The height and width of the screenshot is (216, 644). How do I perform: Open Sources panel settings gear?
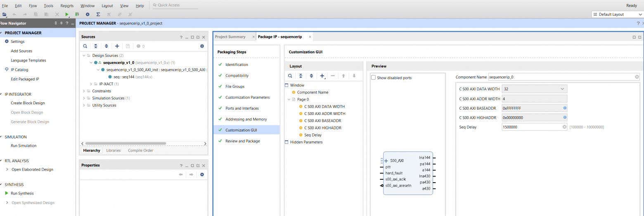202,46
